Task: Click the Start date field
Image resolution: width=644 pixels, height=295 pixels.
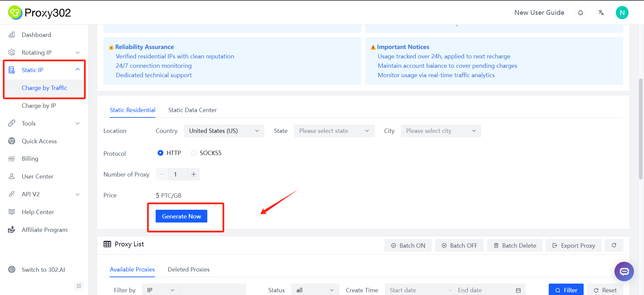Action: click(x=416, y=290)
